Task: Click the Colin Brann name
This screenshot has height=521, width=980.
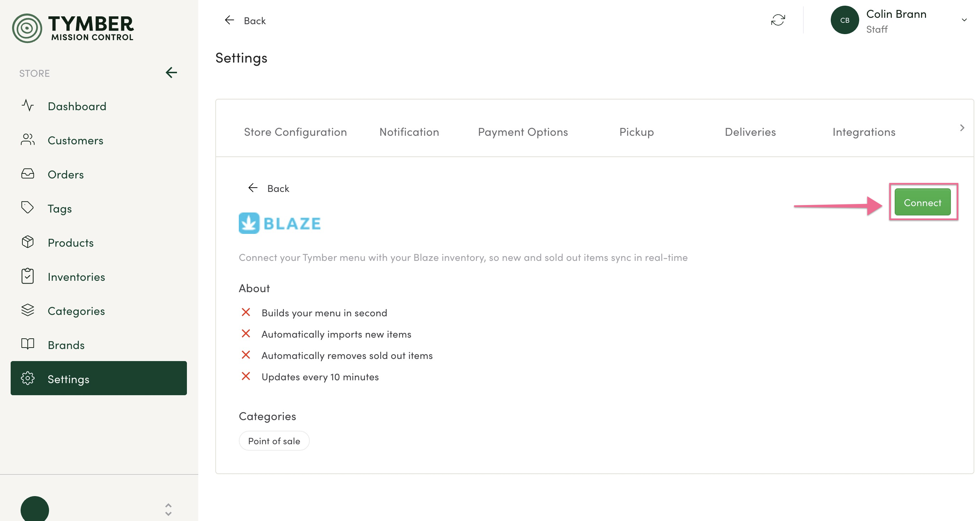Action: (896, 14)
